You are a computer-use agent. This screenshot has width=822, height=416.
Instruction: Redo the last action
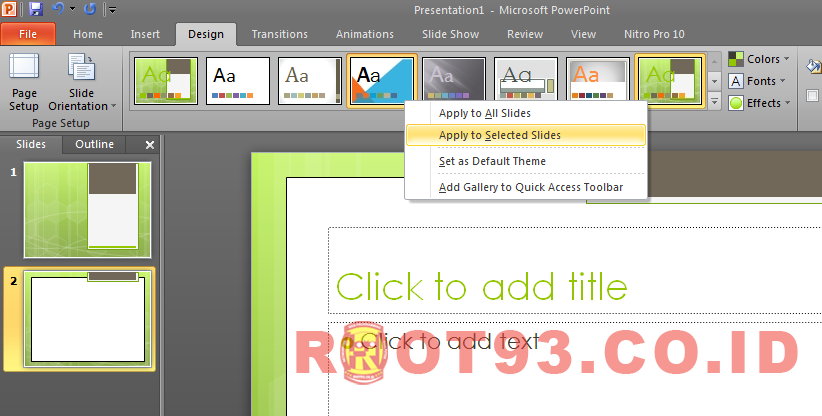point(90,9)
